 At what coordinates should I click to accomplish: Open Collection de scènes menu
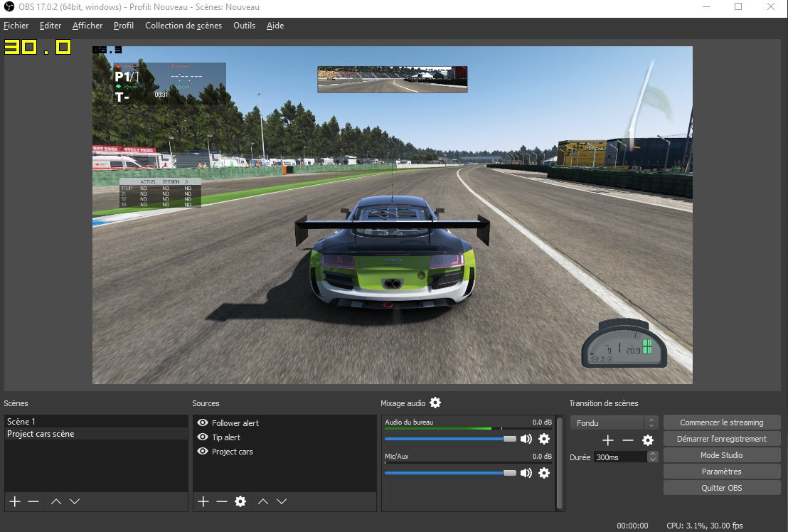pyautogui.click(x=183, y=26)
